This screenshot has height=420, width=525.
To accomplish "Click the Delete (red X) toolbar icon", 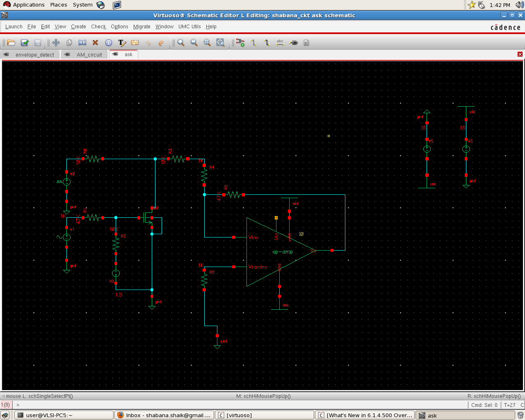I will pyautogui.click(x=96, y=43).
